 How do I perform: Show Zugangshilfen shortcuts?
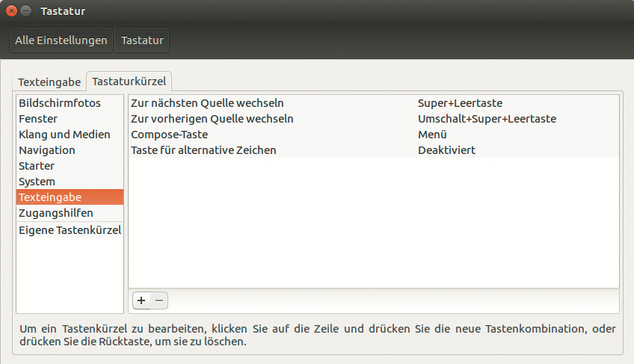pos(56,213)
